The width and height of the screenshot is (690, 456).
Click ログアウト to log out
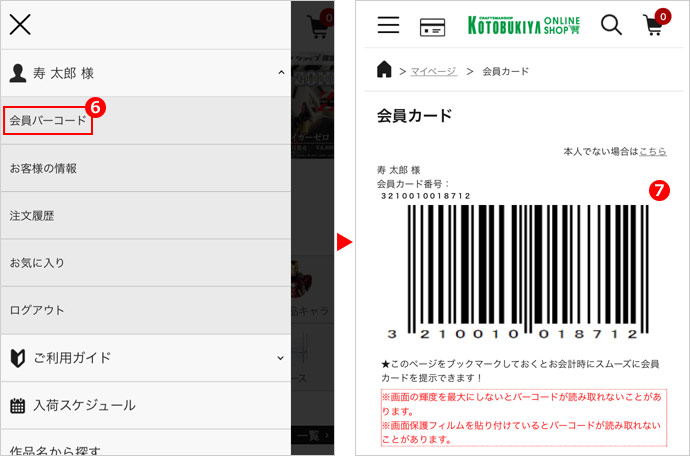37,310
